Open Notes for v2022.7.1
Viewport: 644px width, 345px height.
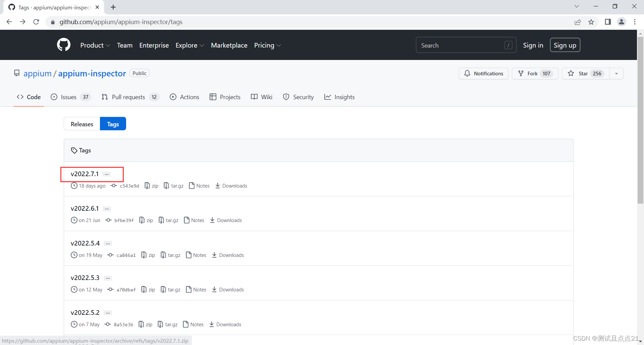[x=199, y=186]
